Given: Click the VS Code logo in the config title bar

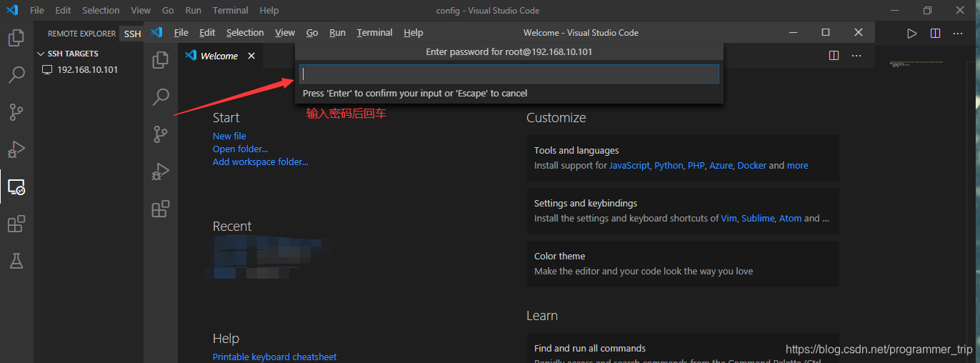Looking at the screenshot, I should click(12, 10).
